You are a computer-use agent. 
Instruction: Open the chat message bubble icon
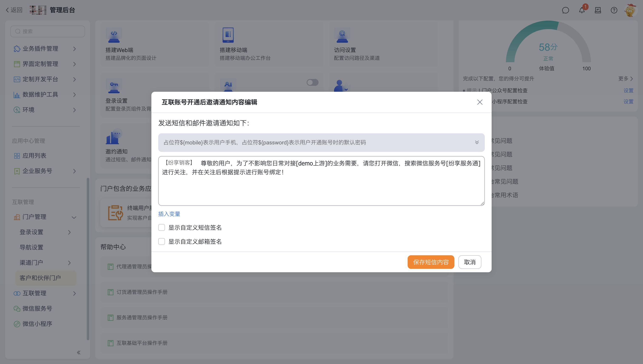[x=565, y=10]
